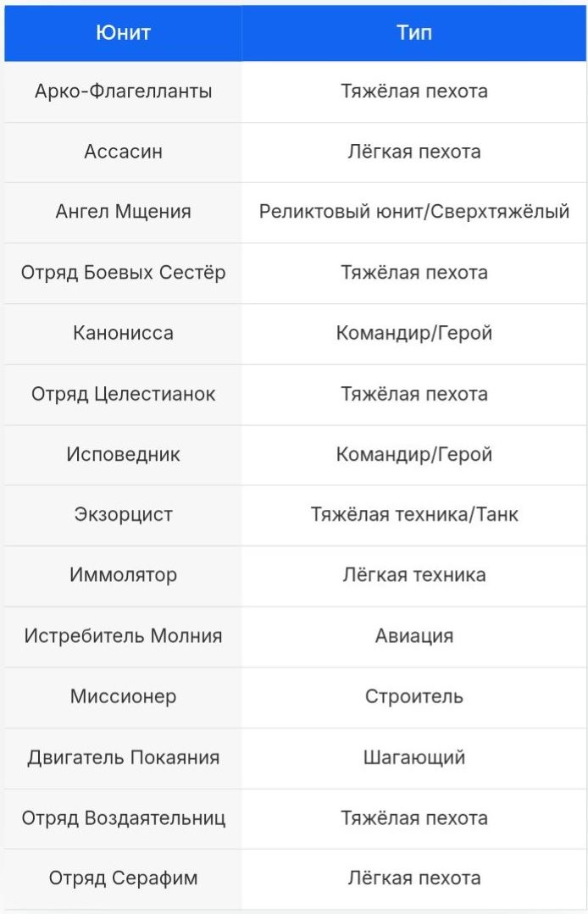Click the "Тяжёлая техника/Танк" type cell
Viewport: 588px width, 914px height.
click(x=414, y=515)
